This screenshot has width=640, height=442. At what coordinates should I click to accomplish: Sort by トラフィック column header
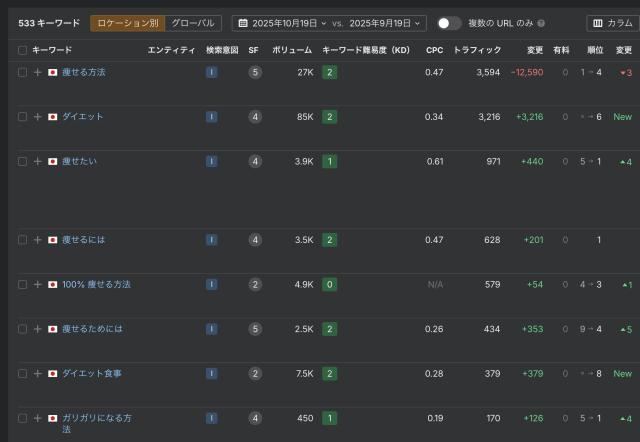[477, 50]
